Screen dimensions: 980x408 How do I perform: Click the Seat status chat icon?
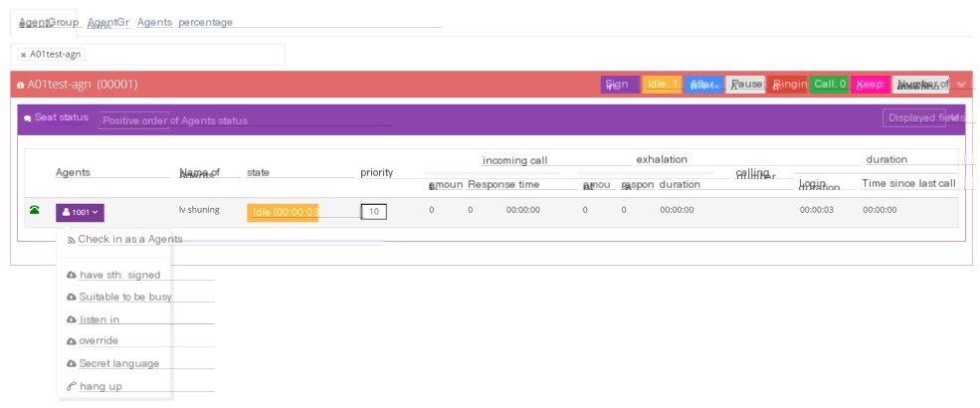pos(28,118)
